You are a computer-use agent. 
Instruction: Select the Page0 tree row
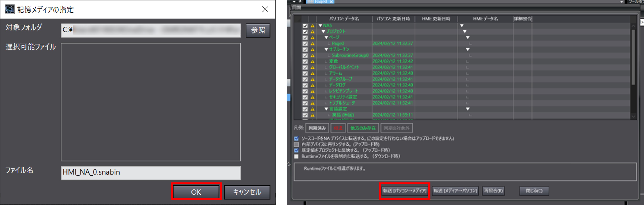(338, 43)
